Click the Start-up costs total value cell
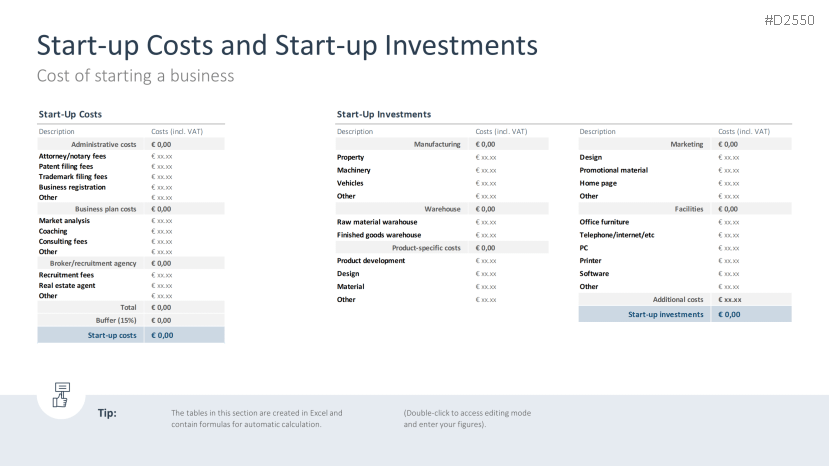 (x=162, y=335)
